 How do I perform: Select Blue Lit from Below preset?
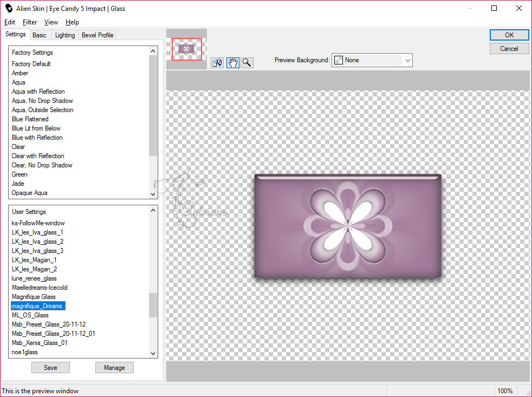pos(36,128)
